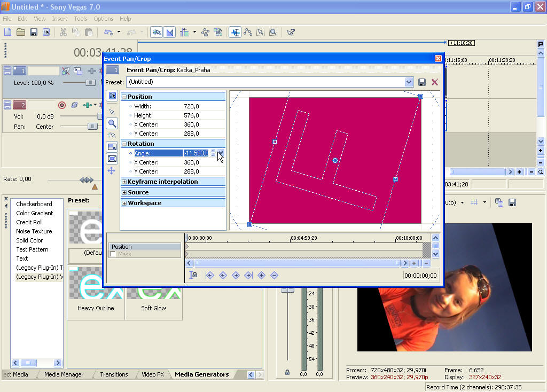Delete preset with the red X icon
Viewport: 547px width, 392px height.
[435, 82]
